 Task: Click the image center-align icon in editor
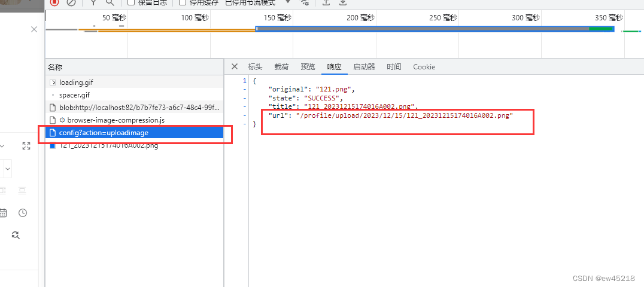point(23,191)
